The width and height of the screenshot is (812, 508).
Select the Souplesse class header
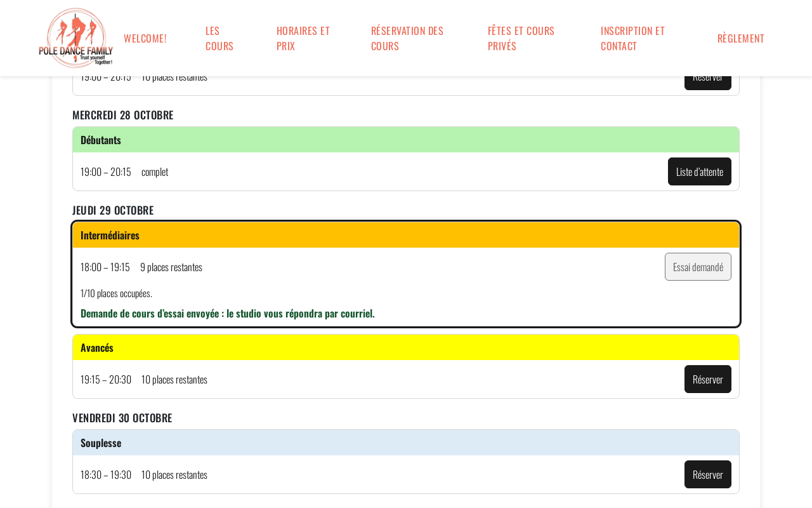[x=406, y=443]
